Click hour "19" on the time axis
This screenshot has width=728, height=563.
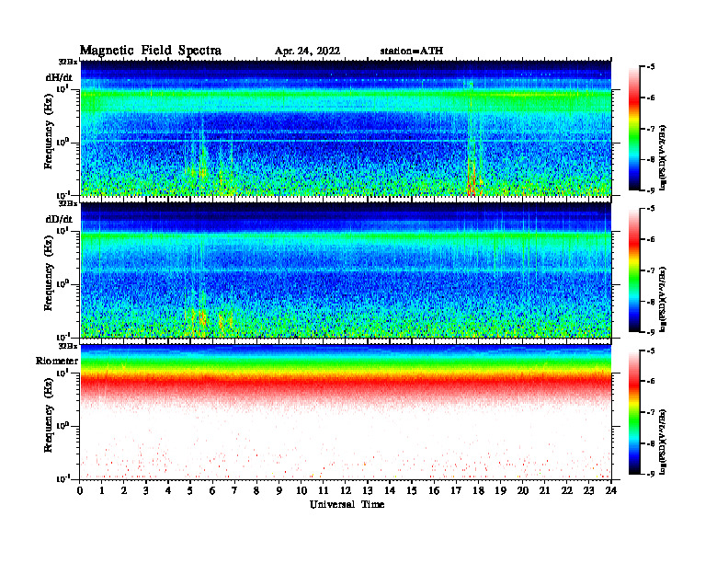500,491
